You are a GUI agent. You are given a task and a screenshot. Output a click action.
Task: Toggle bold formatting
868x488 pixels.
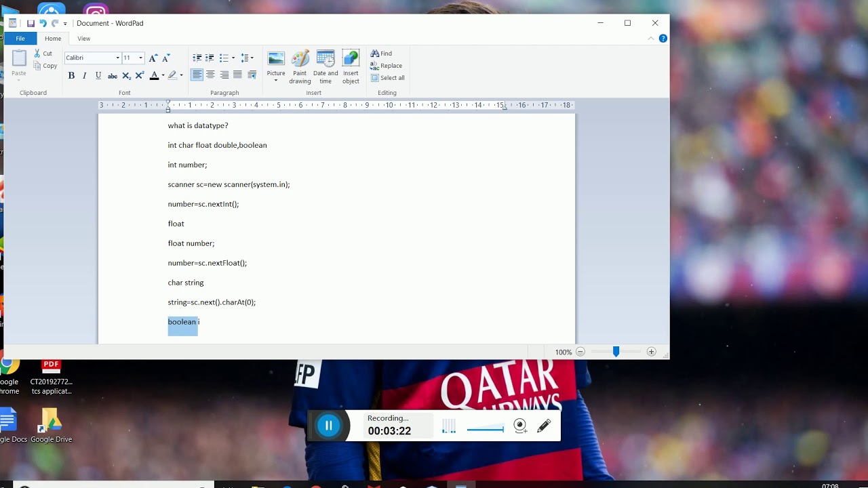(71, 75)
